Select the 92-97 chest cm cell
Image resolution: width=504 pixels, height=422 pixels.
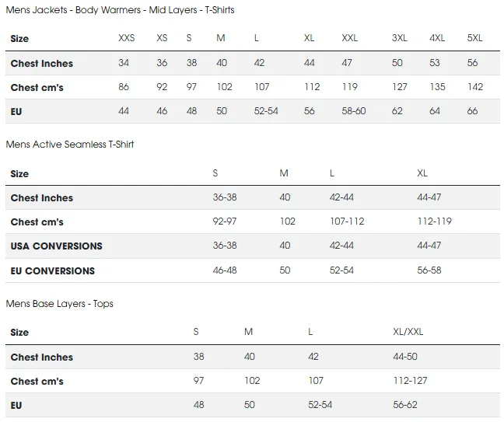(225, 221)
